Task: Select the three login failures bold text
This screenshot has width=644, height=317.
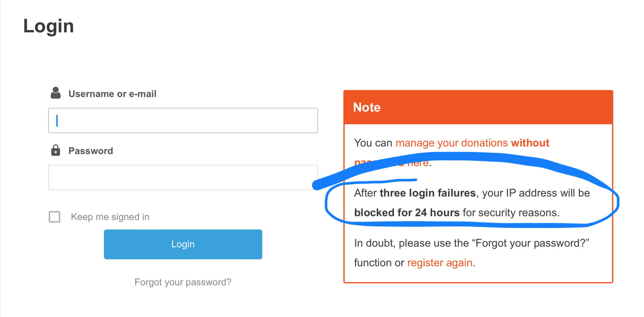Action: click(x=428, y=193)
